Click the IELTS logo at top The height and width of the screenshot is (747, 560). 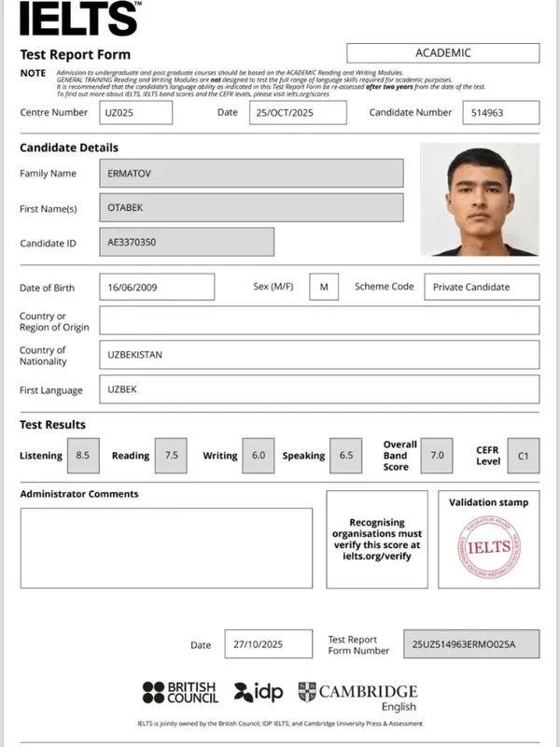click(80, 18)
